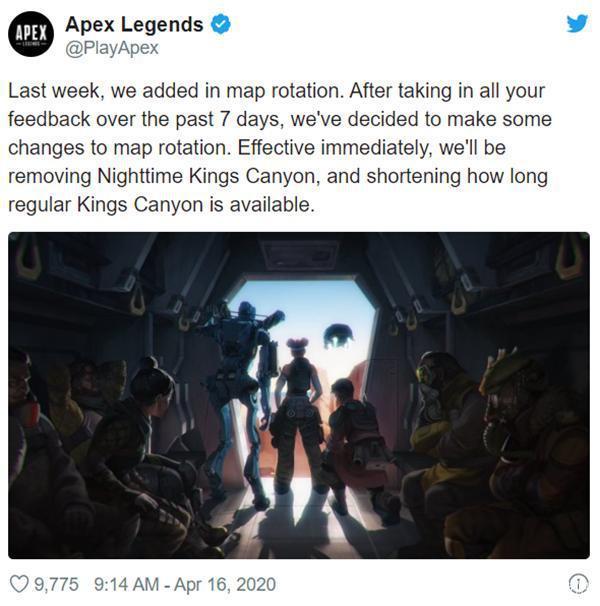Like the tweet with the heart icon
Image resolution: width=600 pixels, height=606 pixels.
19,584
